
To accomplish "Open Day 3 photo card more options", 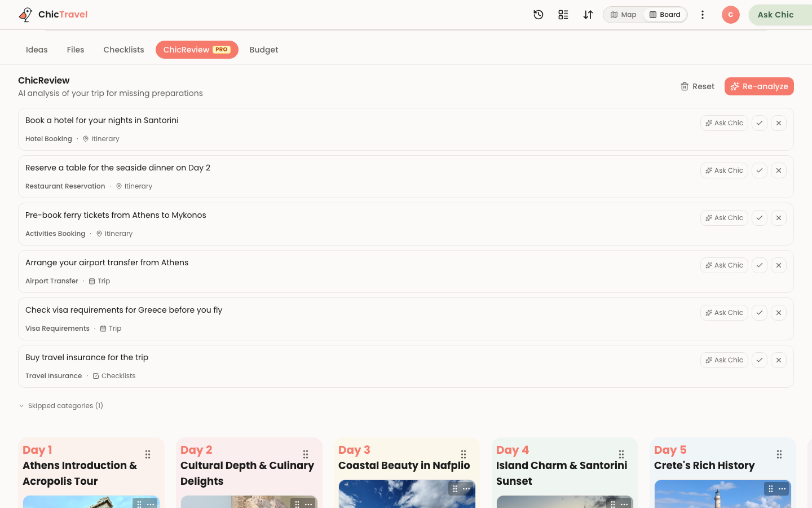I will click(x=466, y=489).
